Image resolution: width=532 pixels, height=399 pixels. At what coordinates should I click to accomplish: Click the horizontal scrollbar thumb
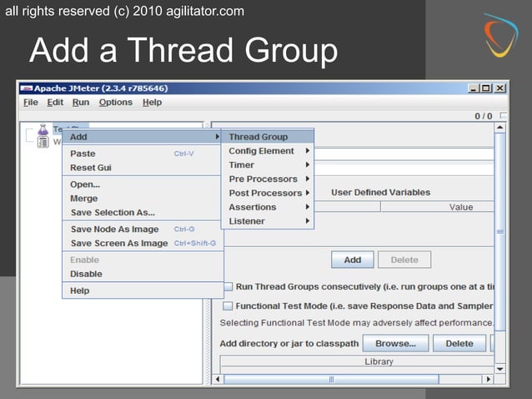point(331,379)
